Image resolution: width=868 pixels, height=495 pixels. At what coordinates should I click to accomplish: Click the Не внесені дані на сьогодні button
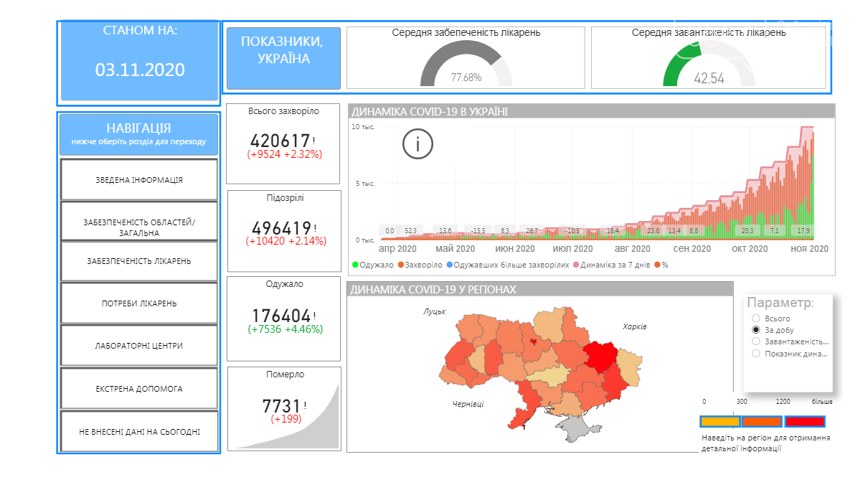coord(139,432)
